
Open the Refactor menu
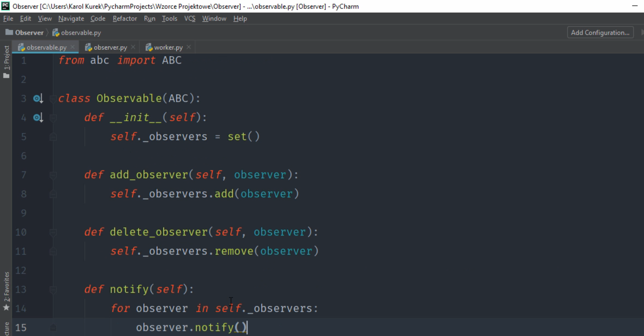pyautogui.click(x=125, y=19)
